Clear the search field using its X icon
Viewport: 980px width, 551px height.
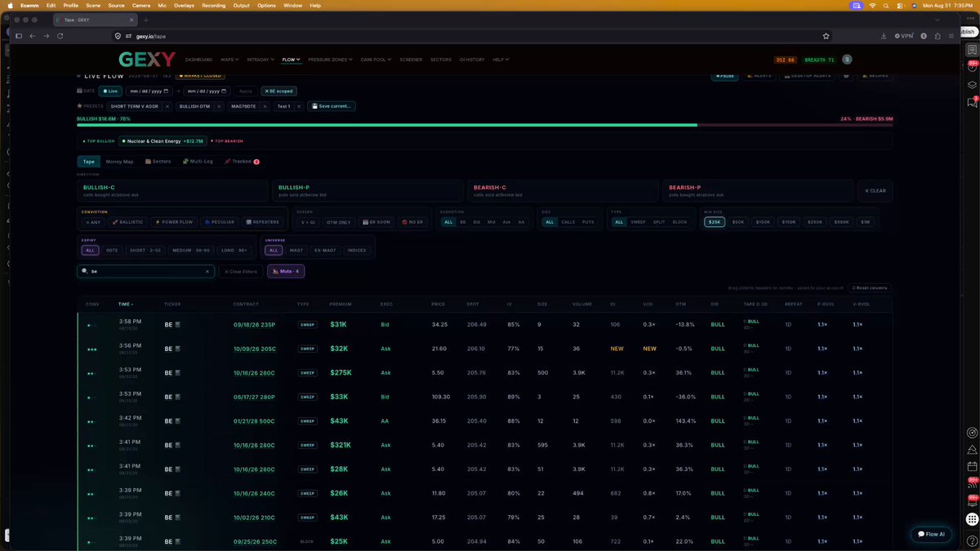[207, 271]
